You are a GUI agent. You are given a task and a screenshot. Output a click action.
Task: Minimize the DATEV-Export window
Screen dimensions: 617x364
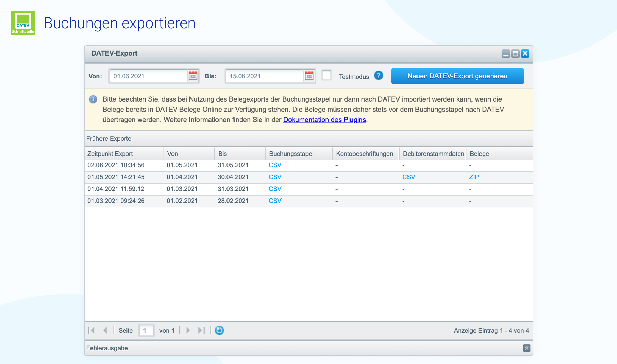pos(506,54)
